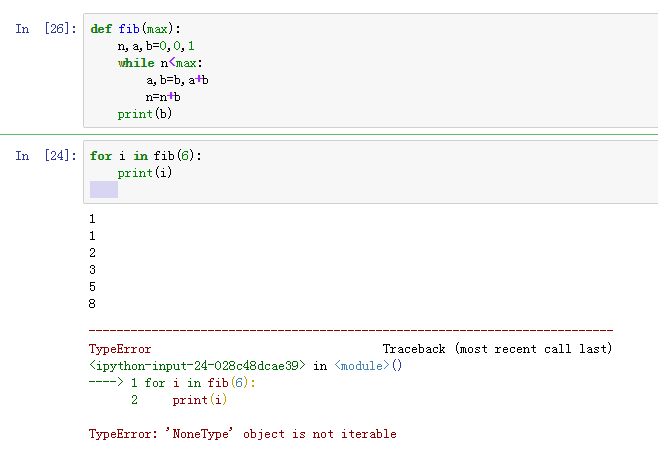
Task: Click the "n=n+b" statement
Action: [x=163, y=97]
